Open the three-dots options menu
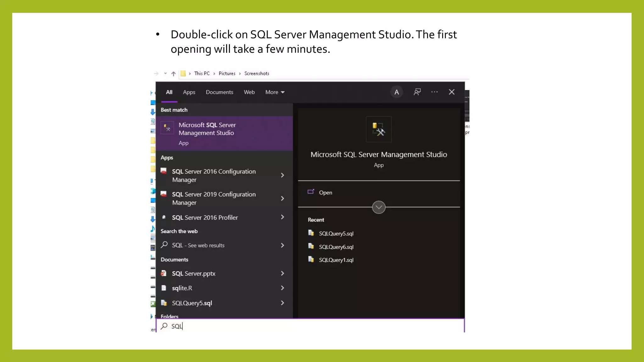This screenshot has width=644, height=362. [434, 92]
